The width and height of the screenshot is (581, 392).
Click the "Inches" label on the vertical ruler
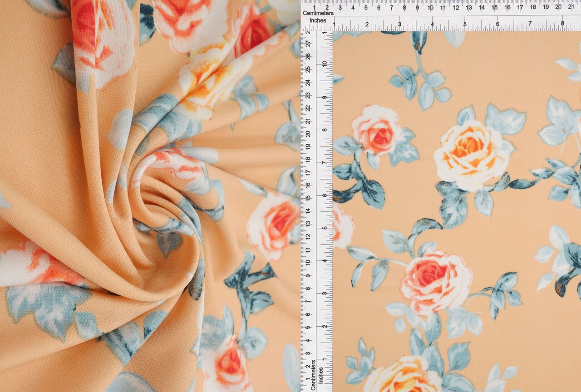[321, 376]
